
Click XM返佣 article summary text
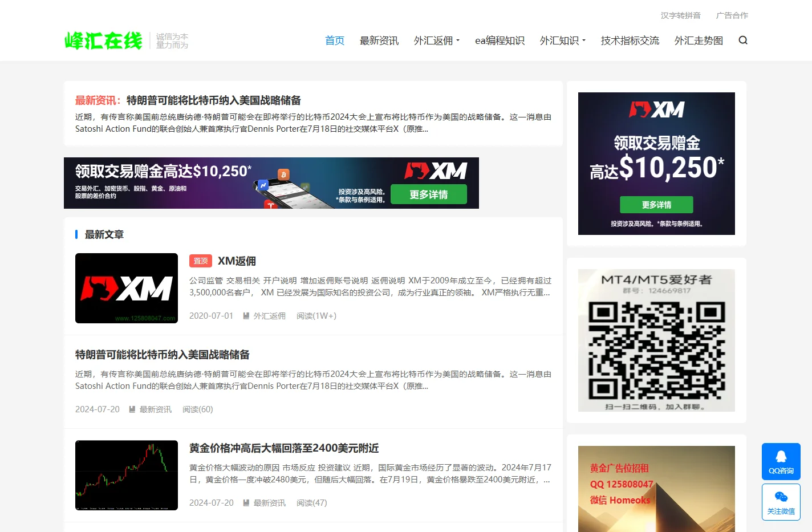click(x=370, y=286)
